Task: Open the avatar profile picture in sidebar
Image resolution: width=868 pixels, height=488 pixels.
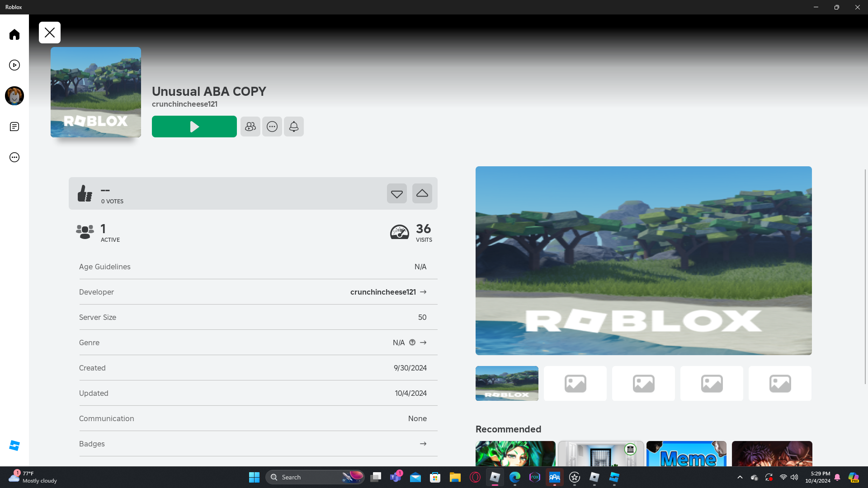Action: 14,96
